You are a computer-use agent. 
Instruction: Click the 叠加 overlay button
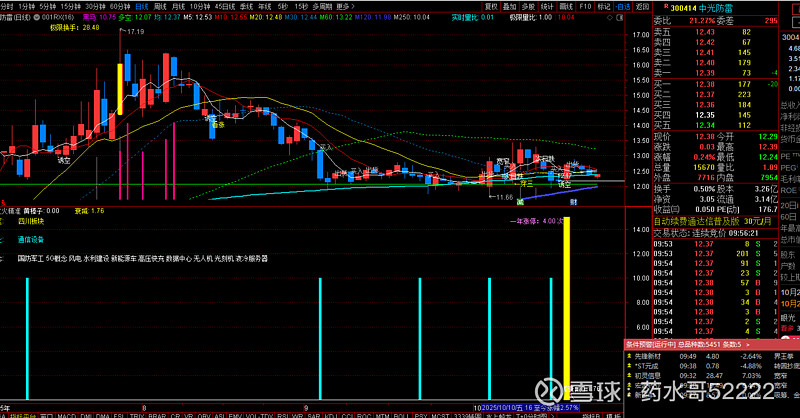[510, 7]
